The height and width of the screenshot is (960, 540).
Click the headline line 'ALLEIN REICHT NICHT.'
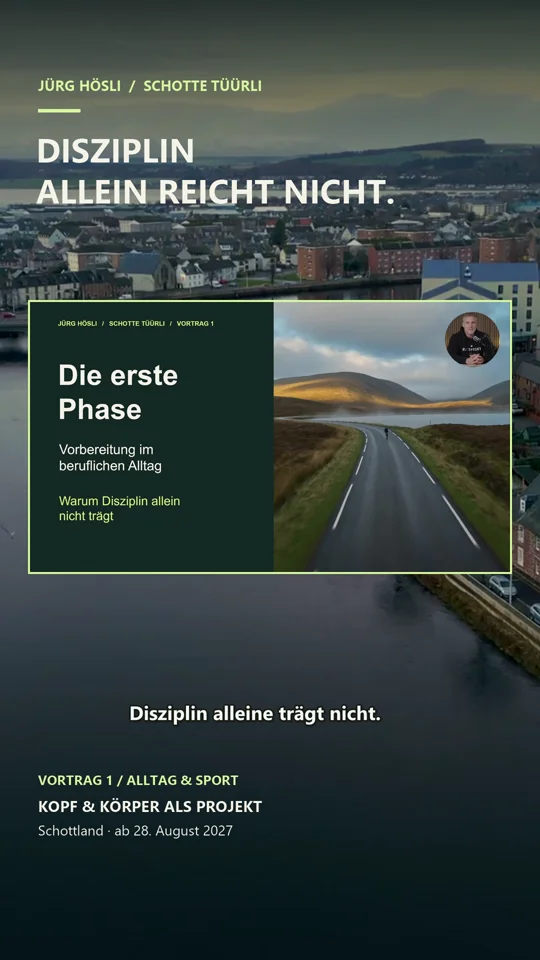pos(215,192)
